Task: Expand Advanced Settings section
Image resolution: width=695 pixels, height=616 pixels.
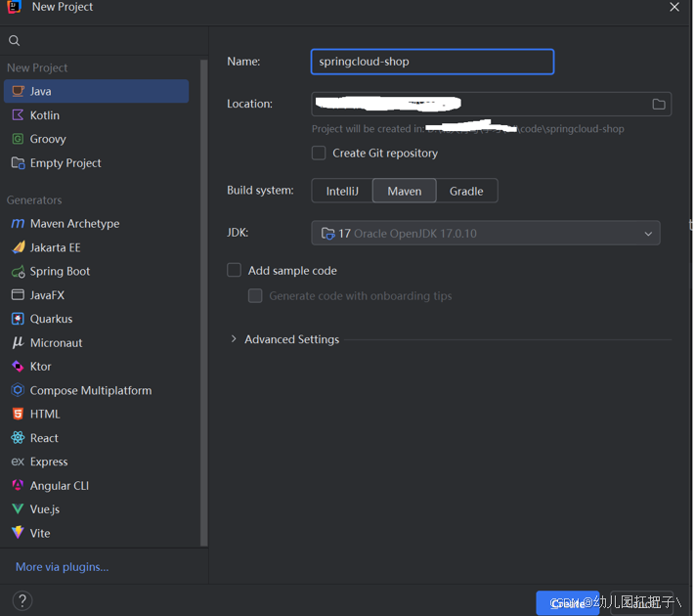Action: pos(234,339)
